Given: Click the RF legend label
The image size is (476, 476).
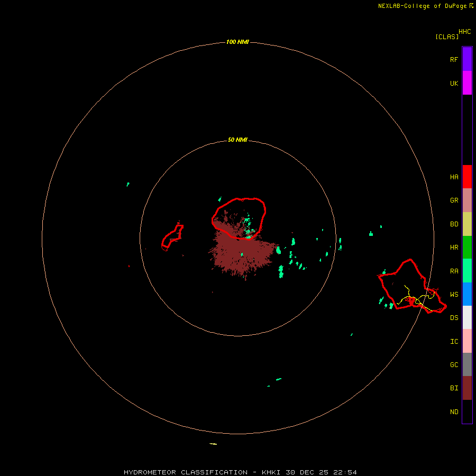Looking at the screenshot, I should pos(454,59).
